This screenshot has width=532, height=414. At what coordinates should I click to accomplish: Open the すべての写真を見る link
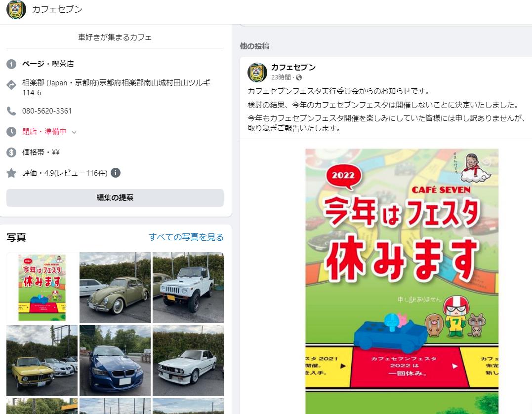[186, 237]
